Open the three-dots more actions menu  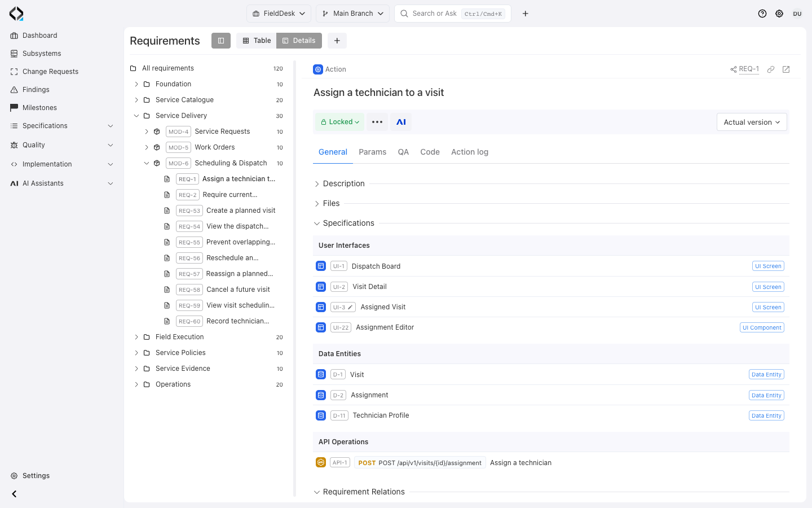point(377,122)
